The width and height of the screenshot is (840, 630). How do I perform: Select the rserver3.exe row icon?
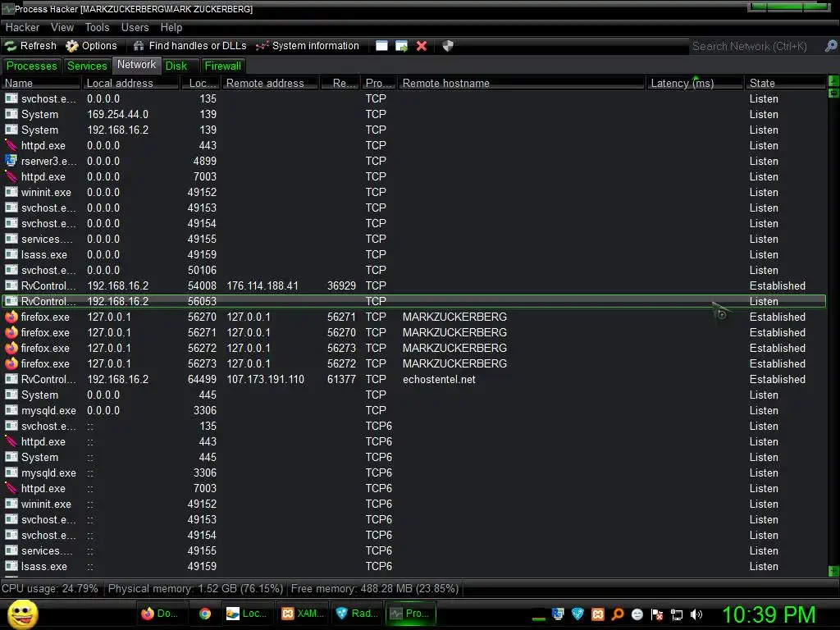pos(11,161)
